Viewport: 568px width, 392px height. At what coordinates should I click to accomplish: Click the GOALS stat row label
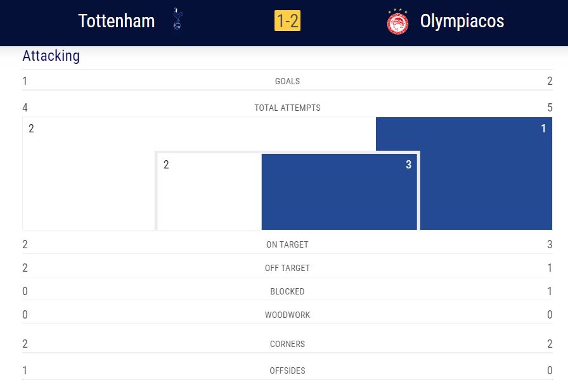point(287,81)
